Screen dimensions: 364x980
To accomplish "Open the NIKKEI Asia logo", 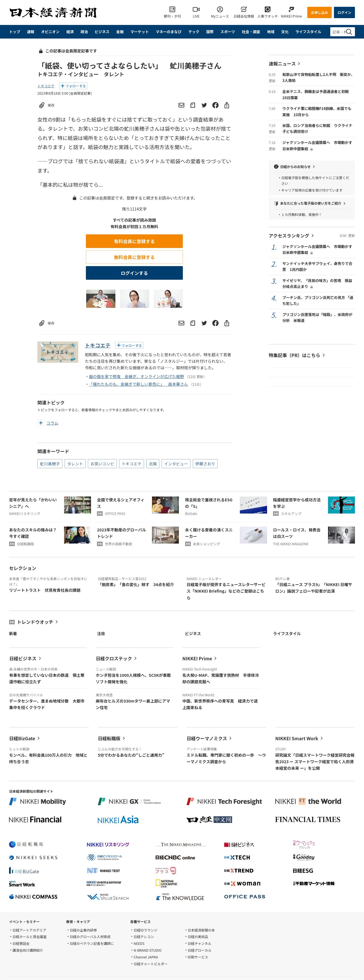I will click(118, 820).
